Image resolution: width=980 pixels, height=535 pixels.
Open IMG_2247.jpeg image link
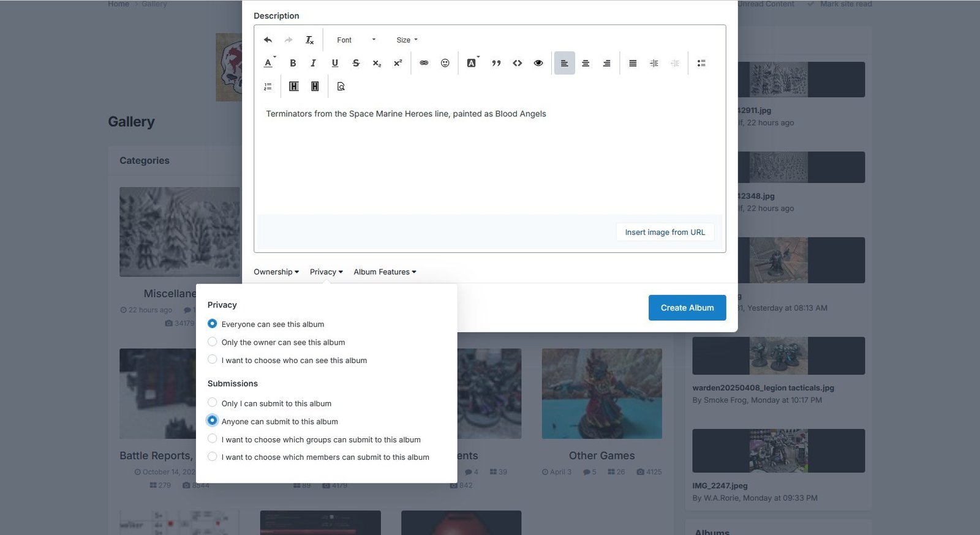pyautogui.click(x=720, y=485)
